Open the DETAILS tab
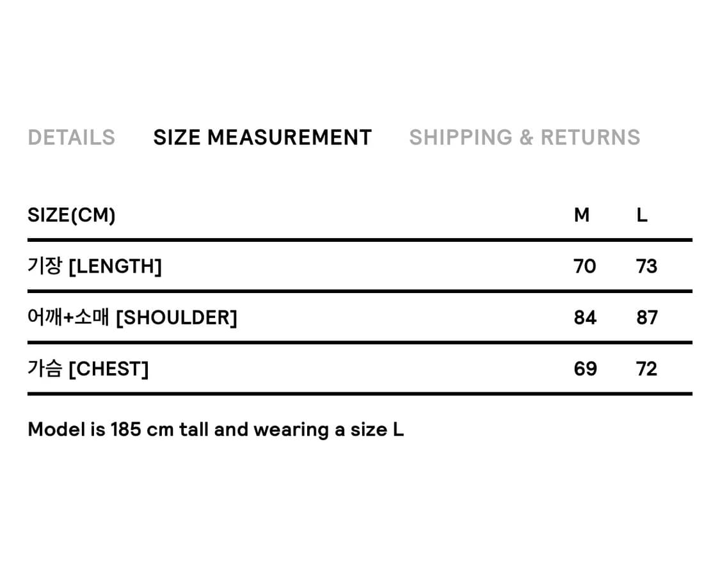The width and height of the screenshot is (720, 588). (x=72, y=138)
